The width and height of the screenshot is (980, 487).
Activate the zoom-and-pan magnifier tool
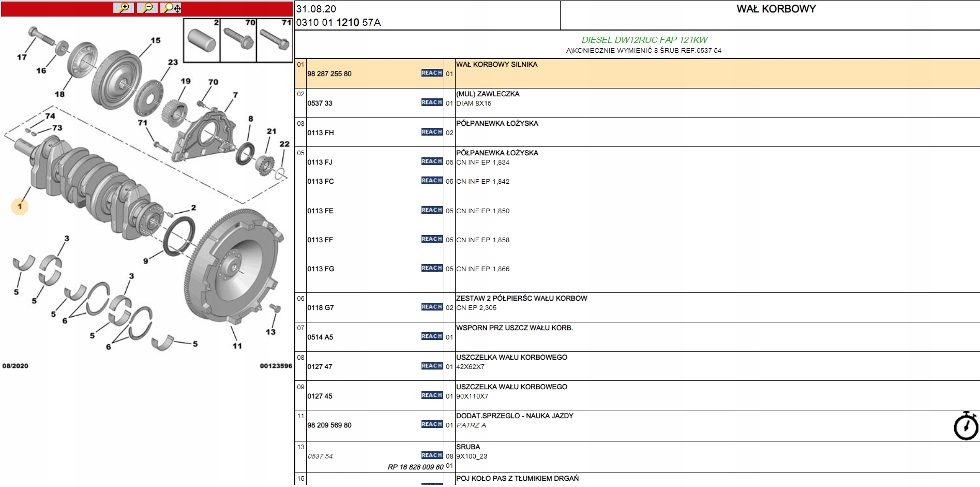coord(172,8)
